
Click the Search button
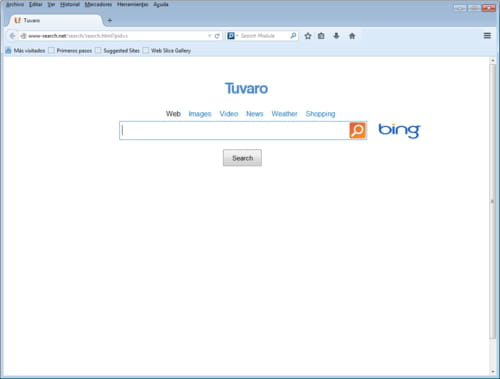[242, 158]
